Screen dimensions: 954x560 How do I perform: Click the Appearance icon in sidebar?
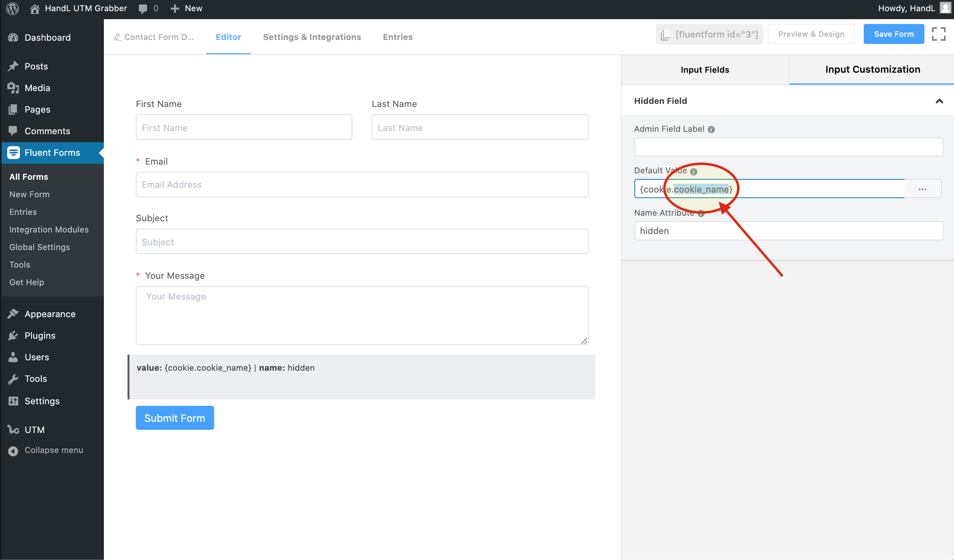pyautogui.click(x=13, y=313)
